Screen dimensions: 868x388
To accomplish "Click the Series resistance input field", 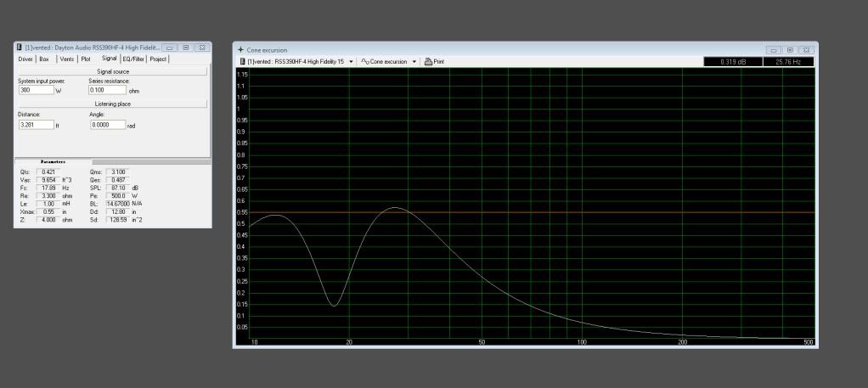I will click(x=107, y=89).
